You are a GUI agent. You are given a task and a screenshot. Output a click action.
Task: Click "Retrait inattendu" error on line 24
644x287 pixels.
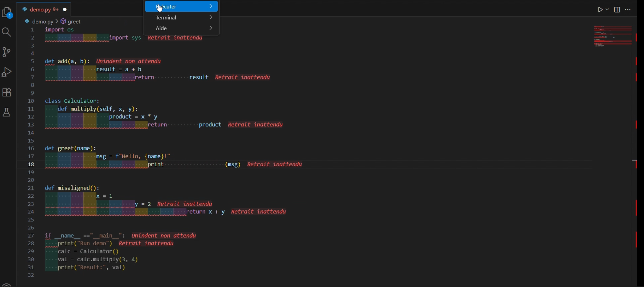[258, 212]
